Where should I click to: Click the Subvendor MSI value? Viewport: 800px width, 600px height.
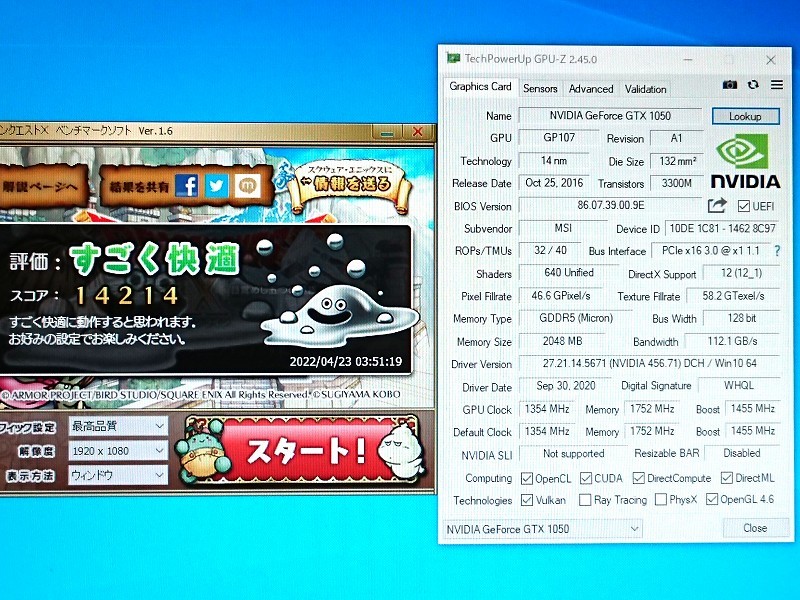click(563, 228)
